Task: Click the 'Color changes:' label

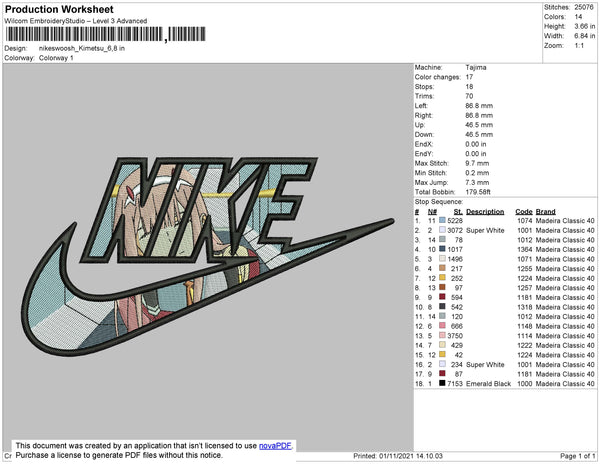Action: tap(438, 77)
